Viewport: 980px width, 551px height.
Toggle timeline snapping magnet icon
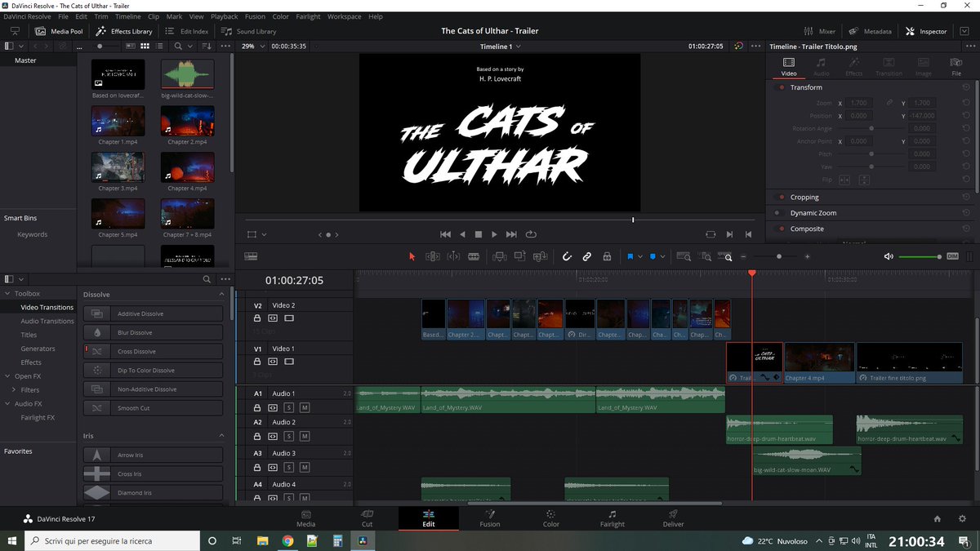(x=567, y=256)
